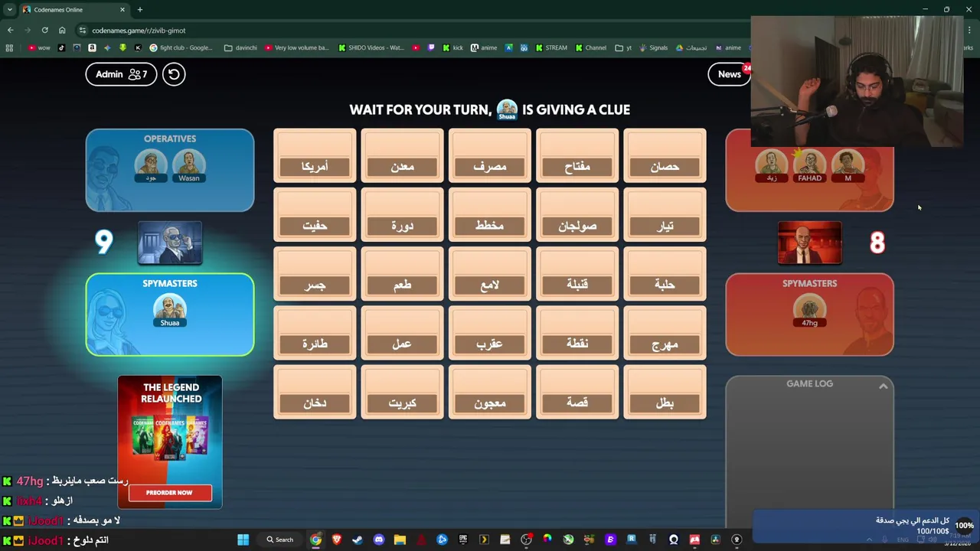Collapse the Game Log panel
The image size is (980, 551).
pyautogui.click(x=883, y=386)
